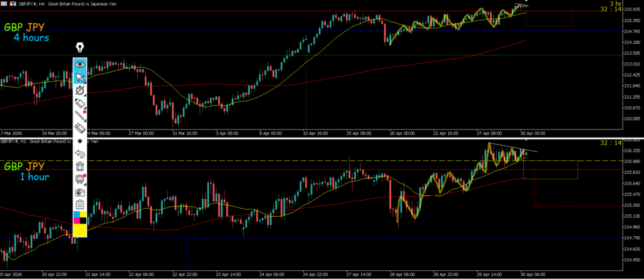
Task: Select the arrow cursor tool
Action: (x=80, y=77)
